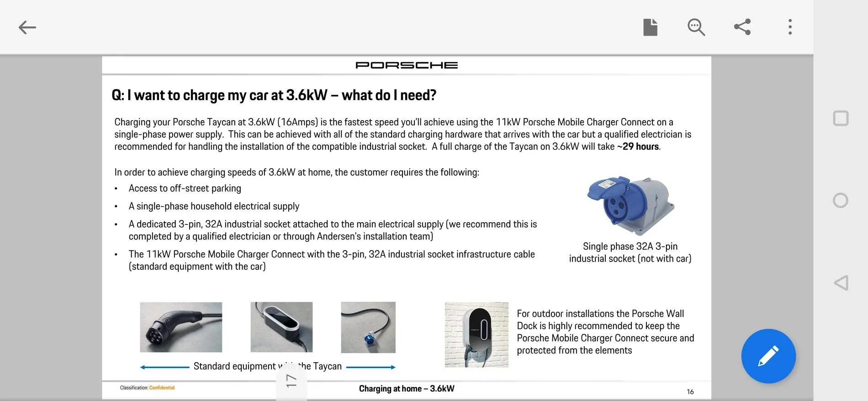Share the document via share icon

[742, 27]
